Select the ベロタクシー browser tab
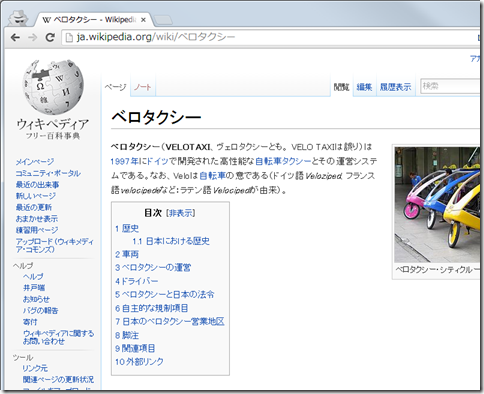484x394 pixels. [x=93, y=20]
